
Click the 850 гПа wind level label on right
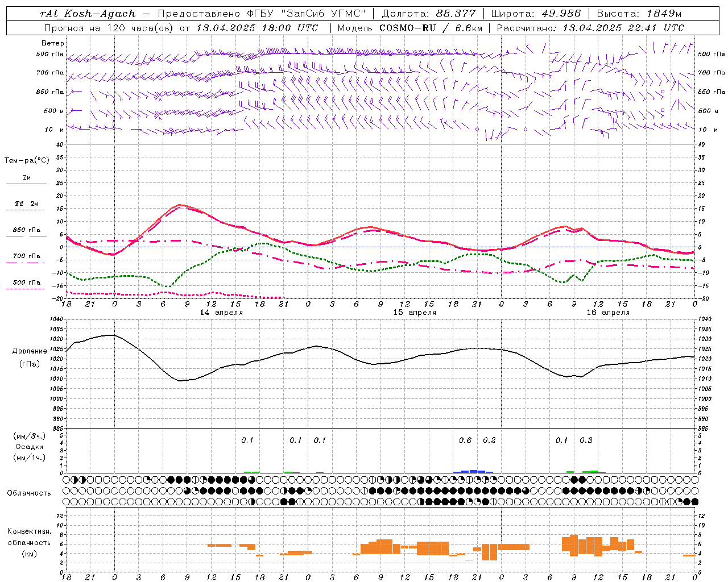click(x=712, y=92)
